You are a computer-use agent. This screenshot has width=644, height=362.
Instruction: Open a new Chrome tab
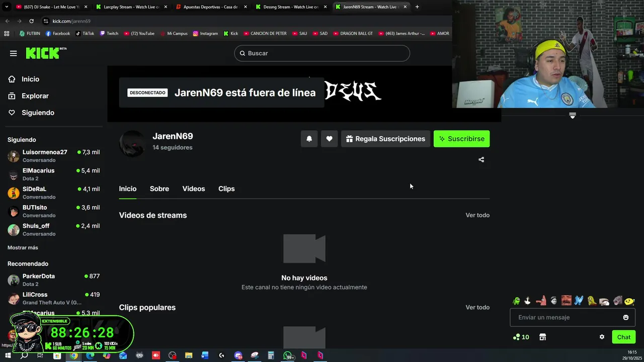click(x=417, y=7)
